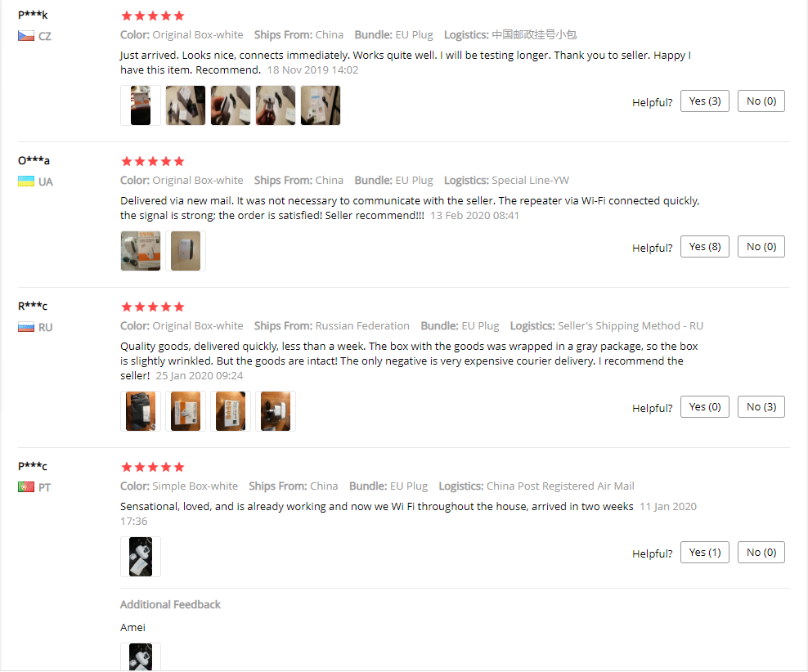Click No (0) on P***c's review
This screenshot has width=808, height=672.
click(761, 553)
